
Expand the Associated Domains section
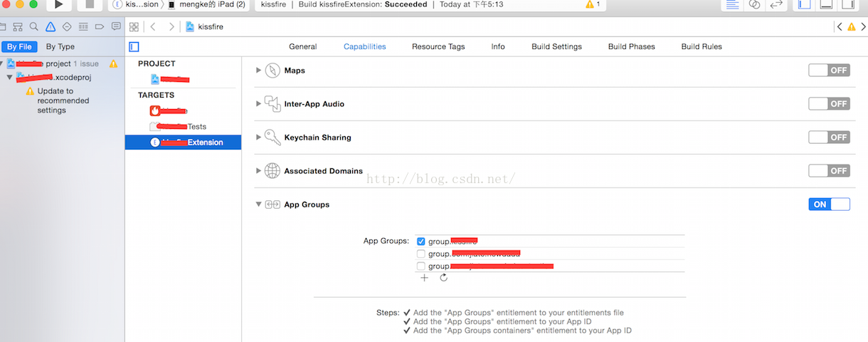(x=258, y=171)
